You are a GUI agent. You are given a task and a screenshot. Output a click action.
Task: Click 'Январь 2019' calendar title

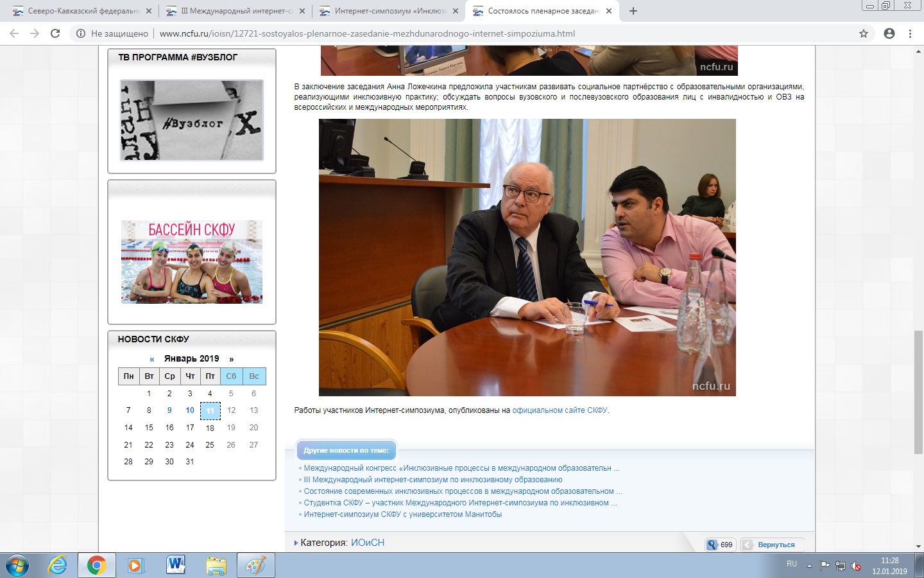[x=191, y=358]
